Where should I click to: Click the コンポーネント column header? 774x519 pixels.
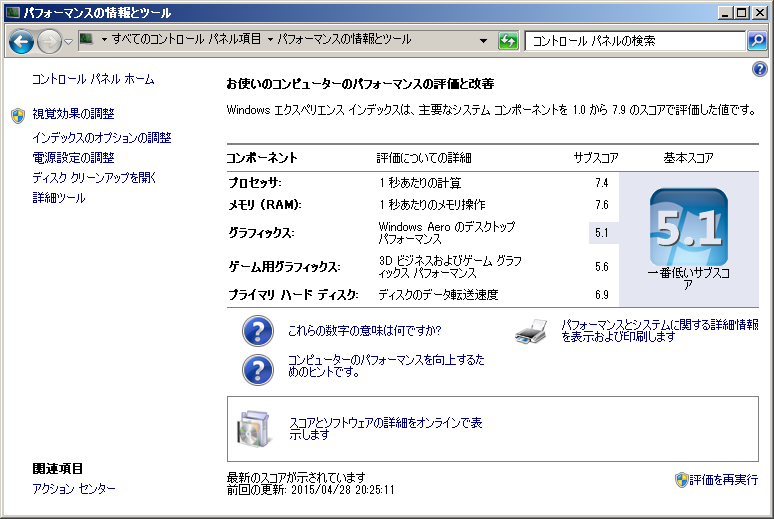262,158
